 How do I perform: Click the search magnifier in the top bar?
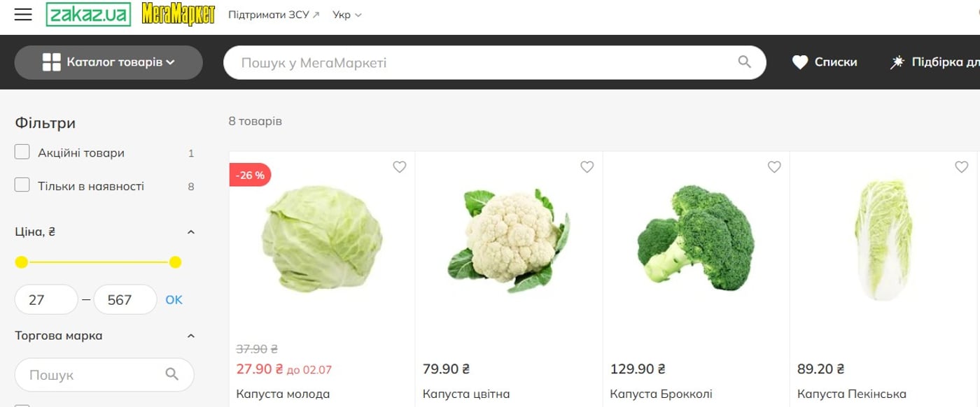(x=744, y=62)
